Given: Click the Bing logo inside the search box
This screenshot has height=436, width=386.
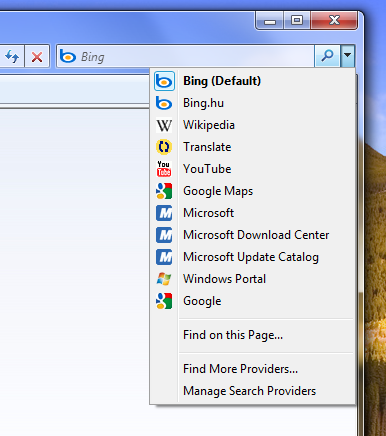Looking at the screenshot, I should (68, 56).
